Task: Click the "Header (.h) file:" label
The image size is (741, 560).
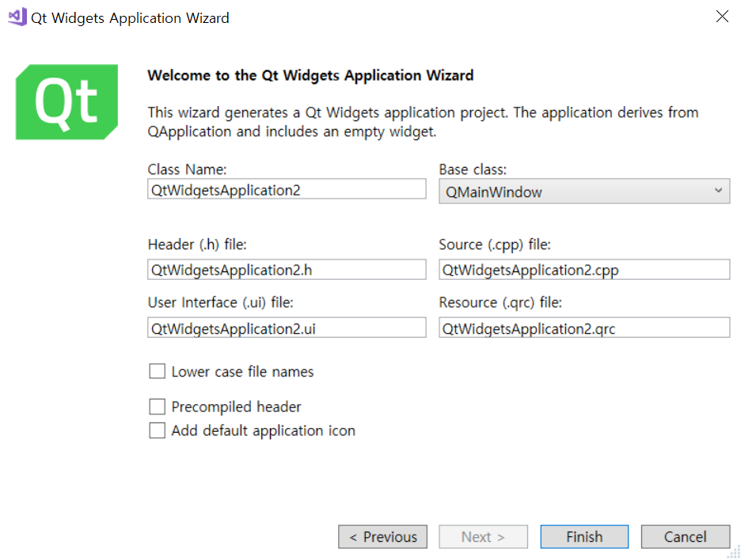Action: click(x=197, y=244)
